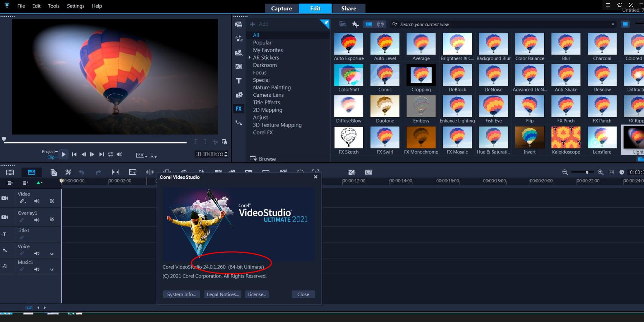644x322 pixels.
Task: Click Close button in Corel VideoStudio dialog
Action: pos(303,294)
